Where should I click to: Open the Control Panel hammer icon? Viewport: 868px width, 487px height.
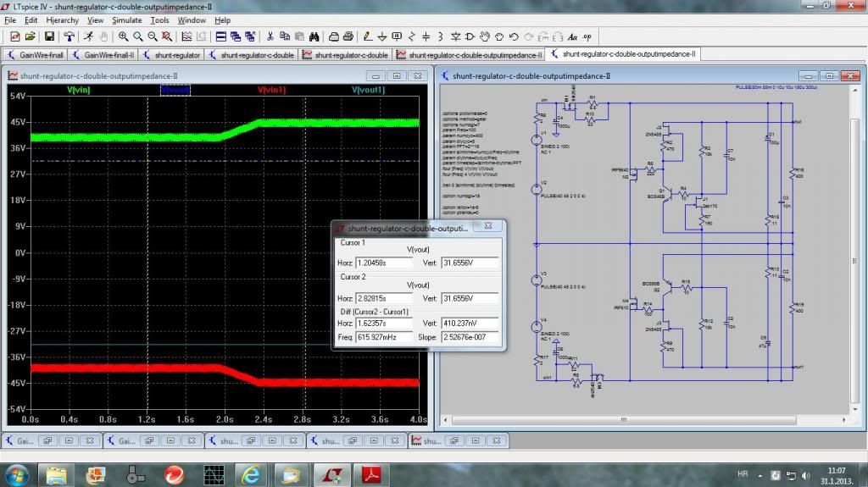[70, 37]
